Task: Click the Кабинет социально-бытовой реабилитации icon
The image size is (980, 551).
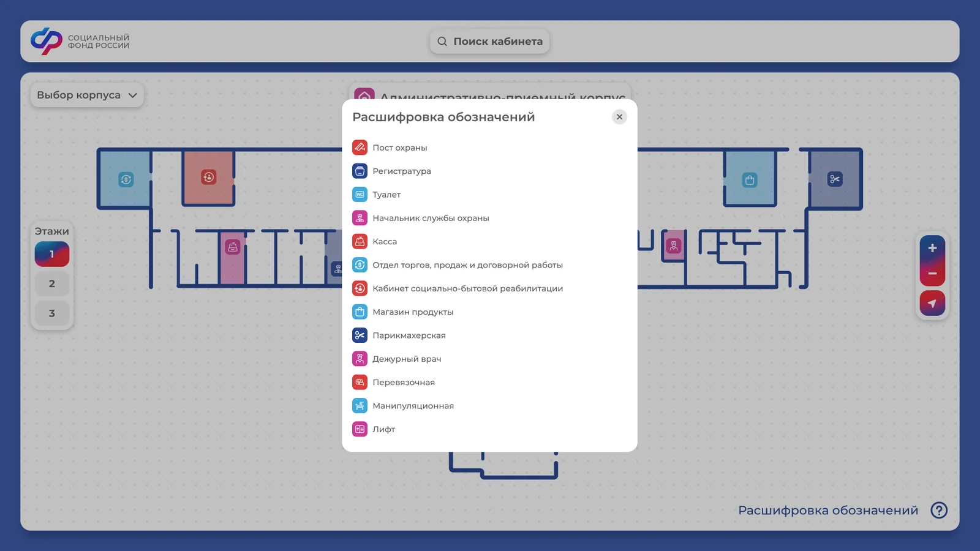Action: (360, 288)
